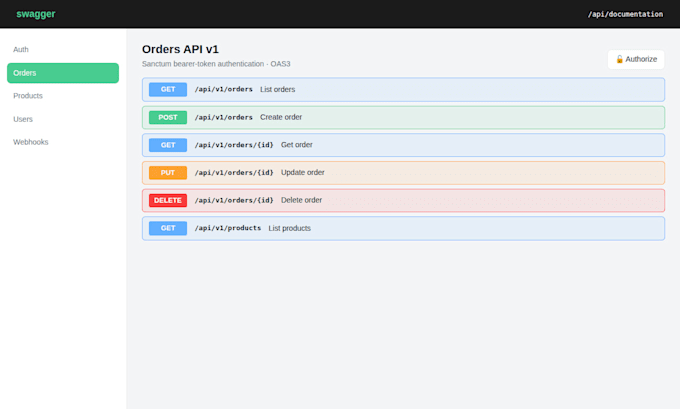680x409 pixels.
Task: Click the swagger logo in header
Action: click(36, 14)
